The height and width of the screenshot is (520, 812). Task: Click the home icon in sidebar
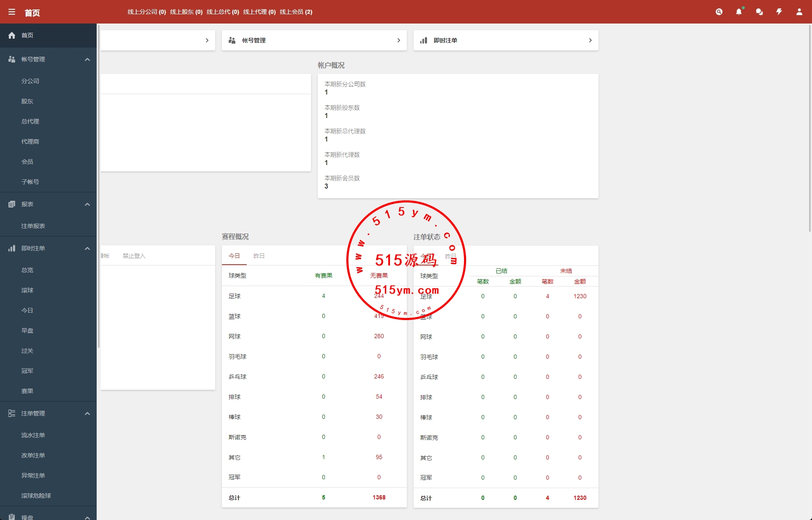point(12,35)
